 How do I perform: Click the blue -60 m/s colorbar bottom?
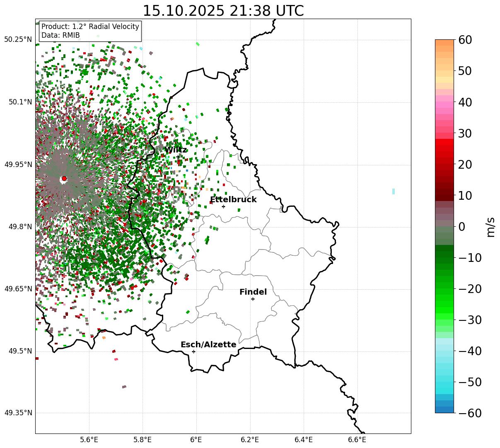[x=444, y=410]
